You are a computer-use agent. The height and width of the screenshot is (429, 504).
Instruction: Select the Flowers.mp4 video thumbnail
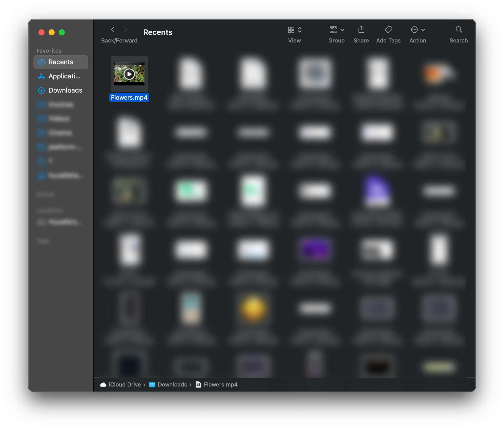tap(129, 74)
